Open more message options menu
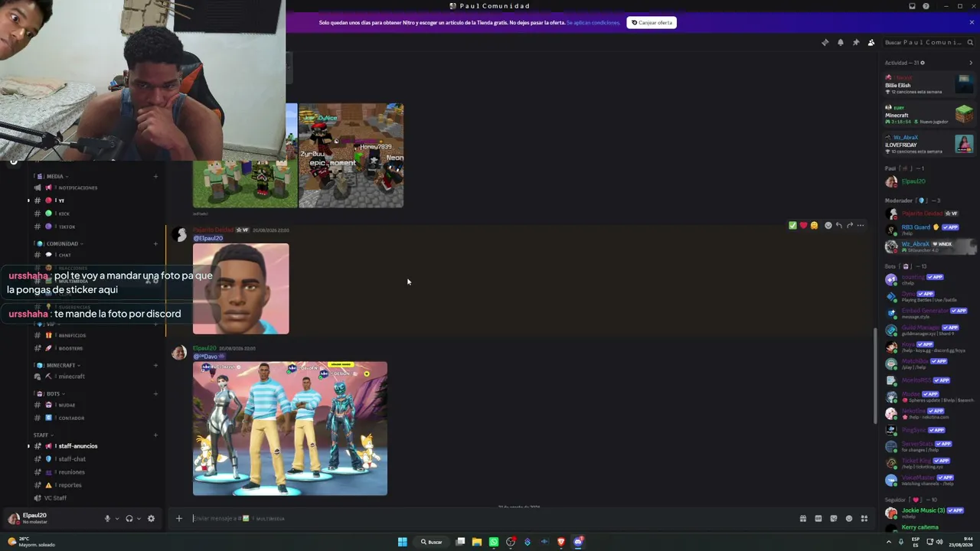Image resolution: width=980 pixels, height=551 pixels. [861, 226]
